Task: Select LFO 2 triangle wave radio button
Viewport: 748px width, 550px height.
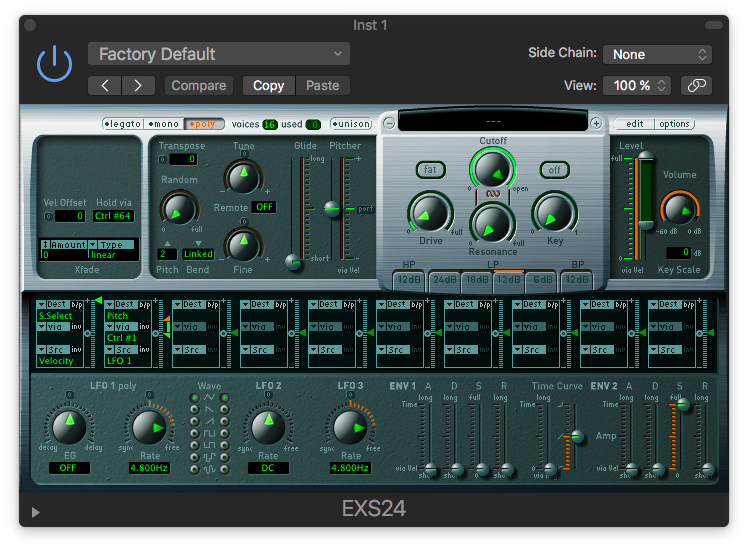Action: coord(225,397)
